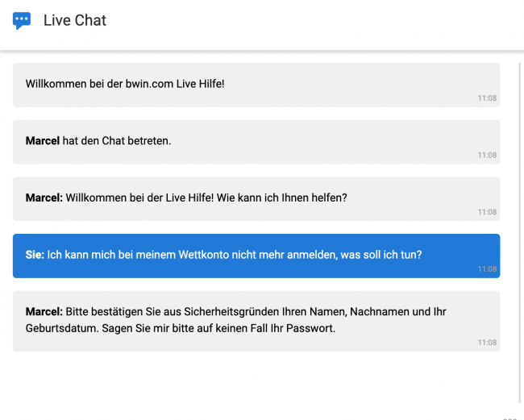524x420 pixels.
Task: Click the timestamp on the welcome message
Action: tap(487, 98)
